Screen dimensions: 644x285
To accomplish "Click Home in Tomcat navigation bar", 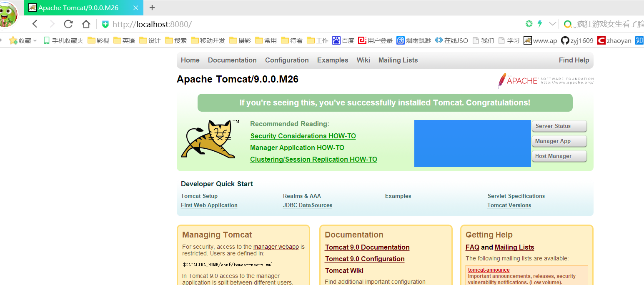I will pyautogui.click(x=190, y=60).
